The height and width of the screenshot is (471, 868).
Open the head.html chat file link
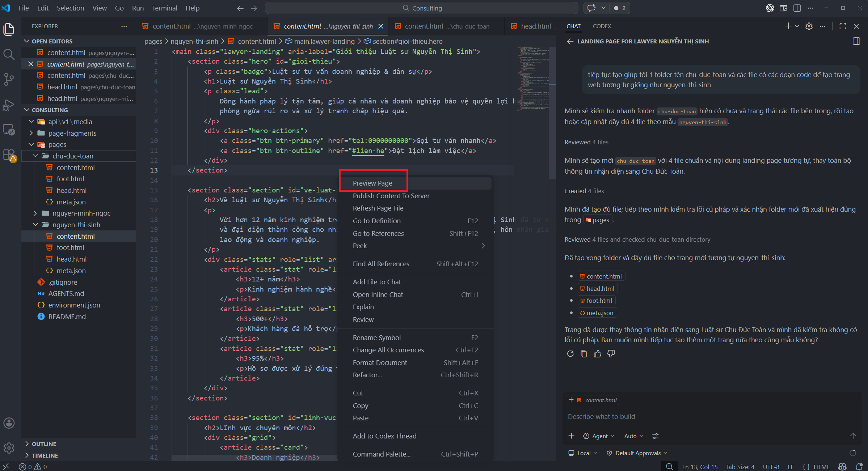(x=600, y=288)
